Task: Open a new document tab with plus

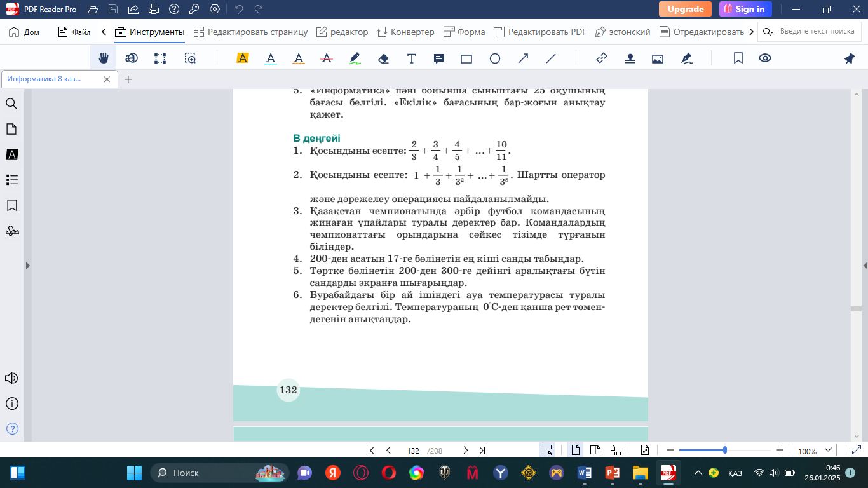Action: [128, 79]
